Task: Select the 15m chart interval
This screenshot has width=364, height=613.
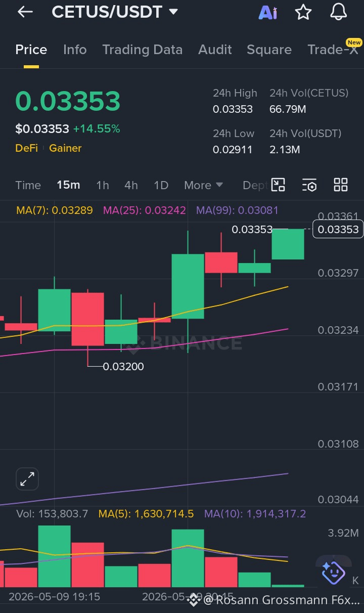Action: (x=68, y=185)
